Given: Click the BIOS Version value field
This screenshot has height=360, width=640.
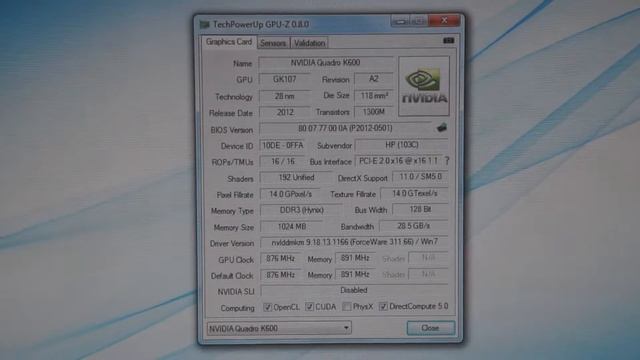Looking at the screenshot, I should coord(345,129).
